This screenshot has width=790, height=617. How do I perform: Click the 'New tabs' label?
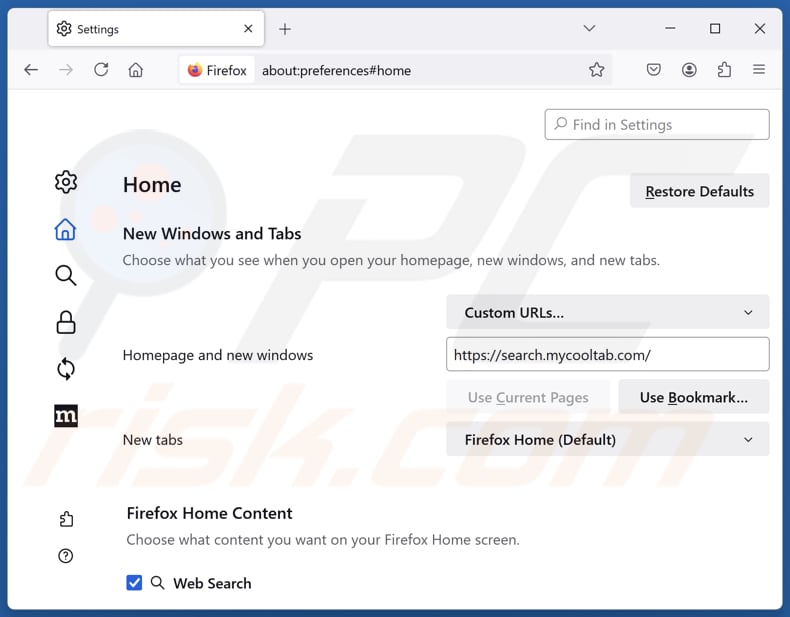tap(153, 440)
